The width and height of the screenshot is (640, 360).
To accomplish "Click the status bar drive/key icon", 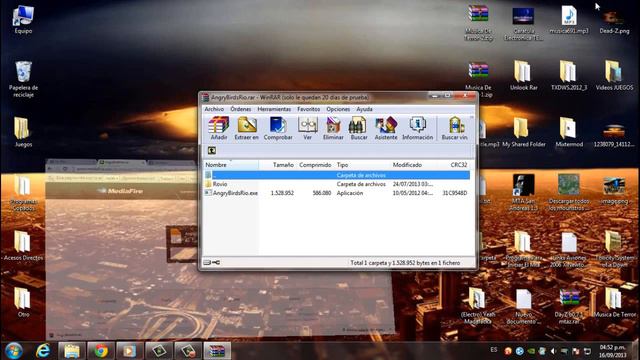I will 211,262.
